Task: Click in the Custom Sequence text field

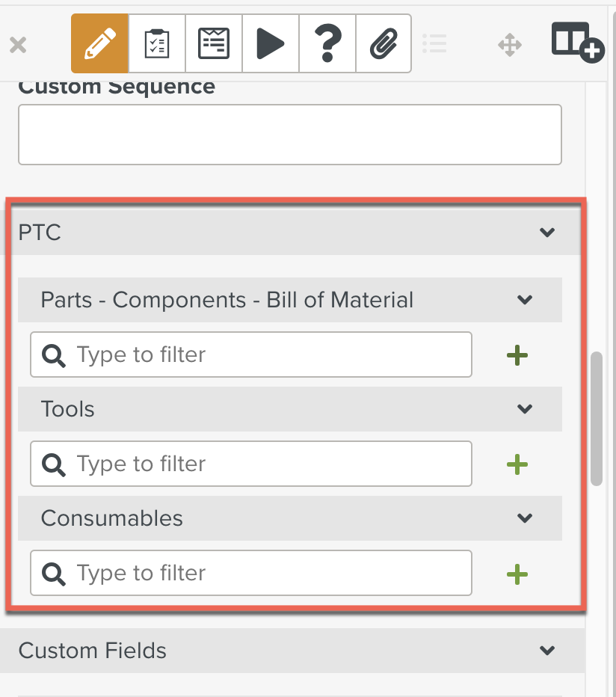Action: [x=290, y=135]
